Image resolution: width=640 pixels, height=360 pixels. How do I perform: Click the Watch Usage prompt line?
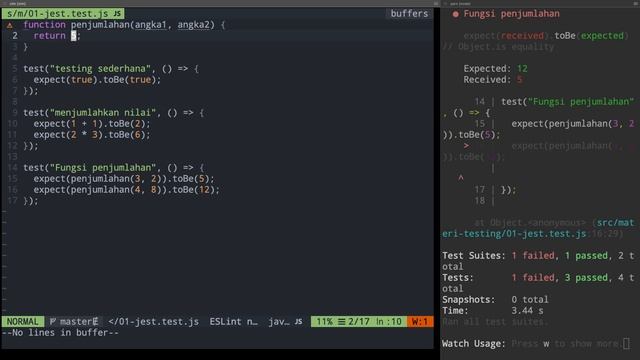pyautogui.click(x=536, y=344)
